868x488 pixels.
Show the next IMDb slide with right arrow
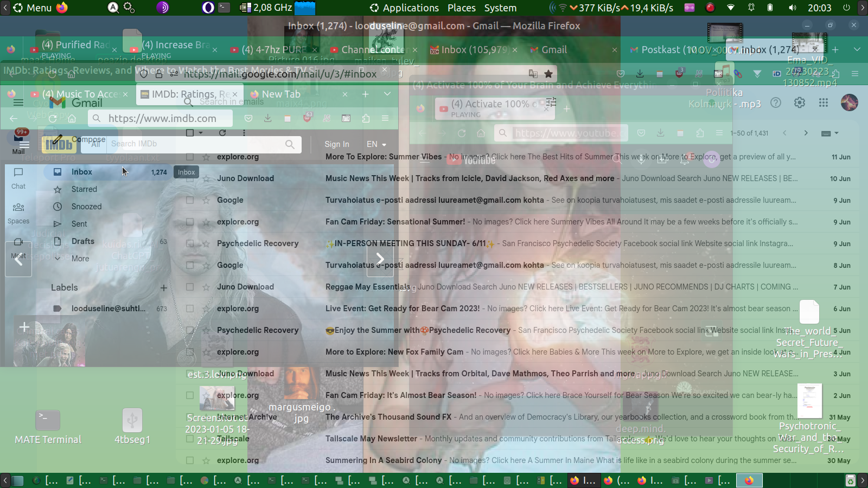tap(380, 259)
